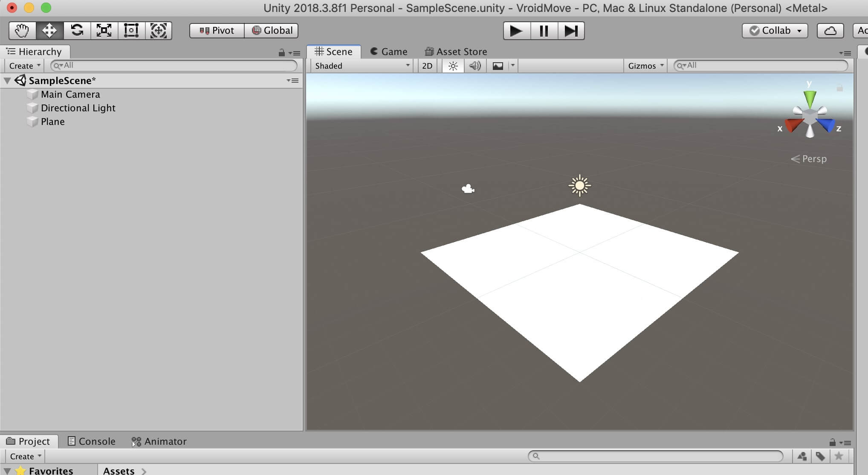Image resolution: width=868 pixels, height=475 pixels.
Task: Click the Hierarchy tab
Action: 35,52
